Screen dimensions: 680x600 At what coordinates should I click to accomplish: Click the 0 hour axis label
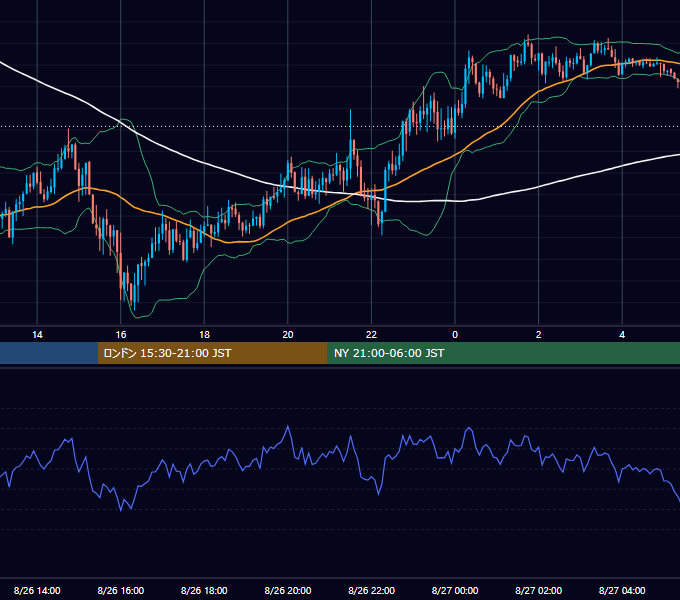click(455, 335)
